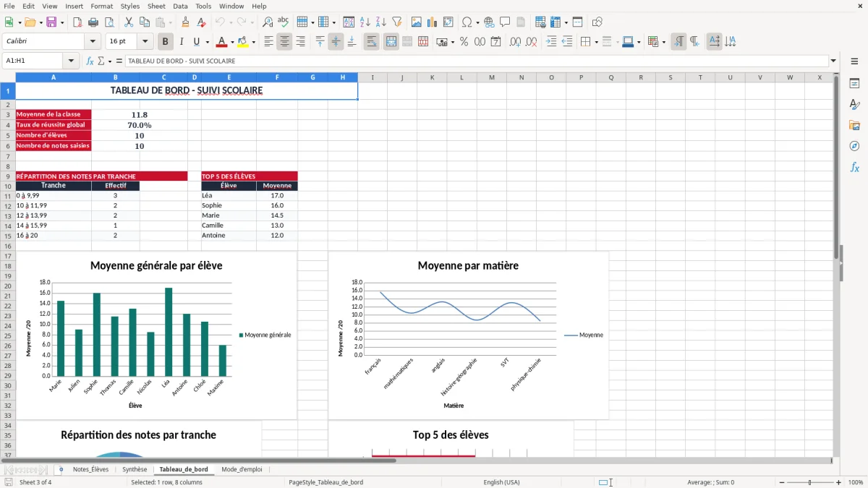Click Format as Percent icon

click(464, 42)
